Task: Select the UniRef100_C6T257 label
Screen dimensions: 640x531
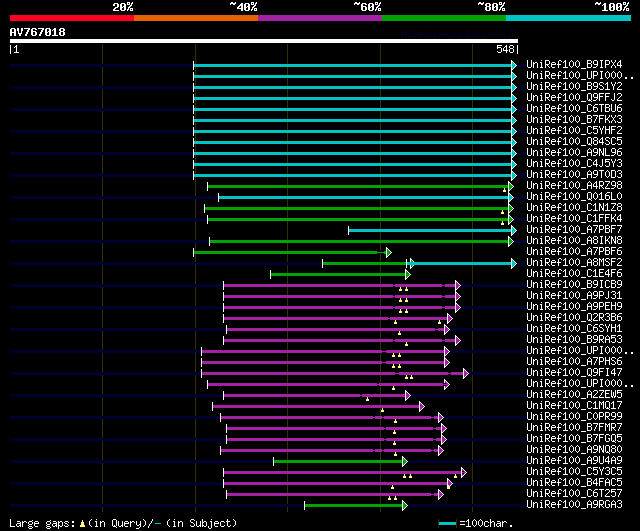Action: [x=574, y=494]
